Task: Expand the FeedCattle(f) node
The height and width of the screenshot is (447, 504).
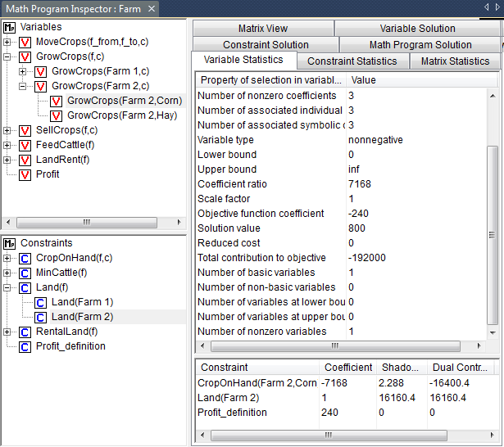Action: click(7, 145)
